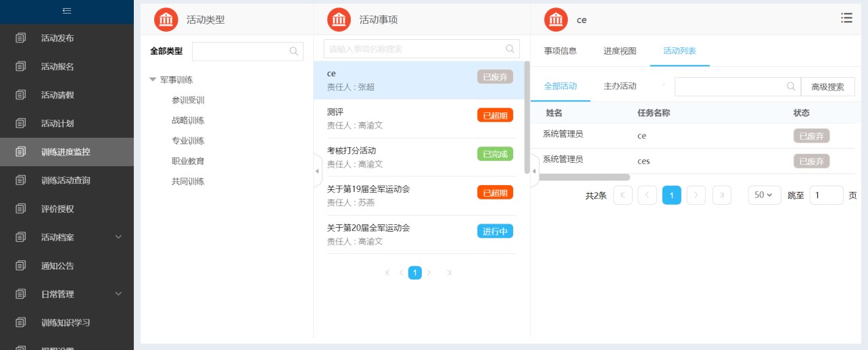The width and height of the screenshot is (868, 350).
Task: Collapse the sidebar using the top menu icon
Action: [x=66, y=11]
